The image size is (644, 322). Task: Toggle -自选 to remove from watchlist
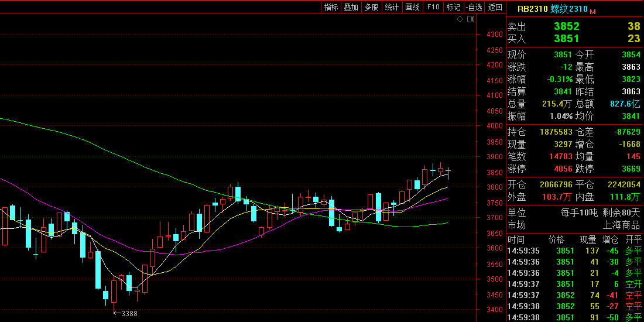(x=474, y=7)
